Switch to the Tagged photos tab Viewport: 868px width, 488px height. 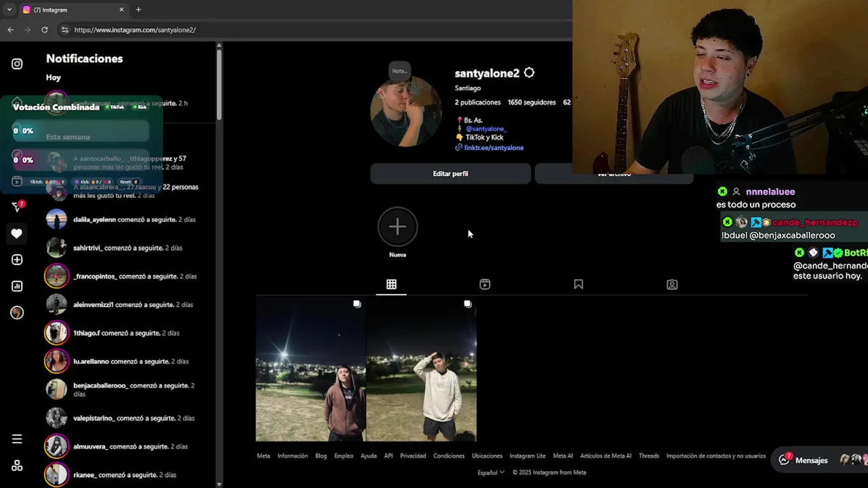pos(672,284)
